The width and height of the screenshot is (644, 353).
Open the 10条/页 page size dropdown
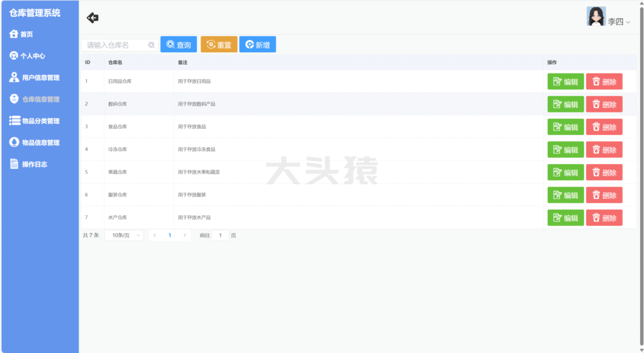(124, 236)
